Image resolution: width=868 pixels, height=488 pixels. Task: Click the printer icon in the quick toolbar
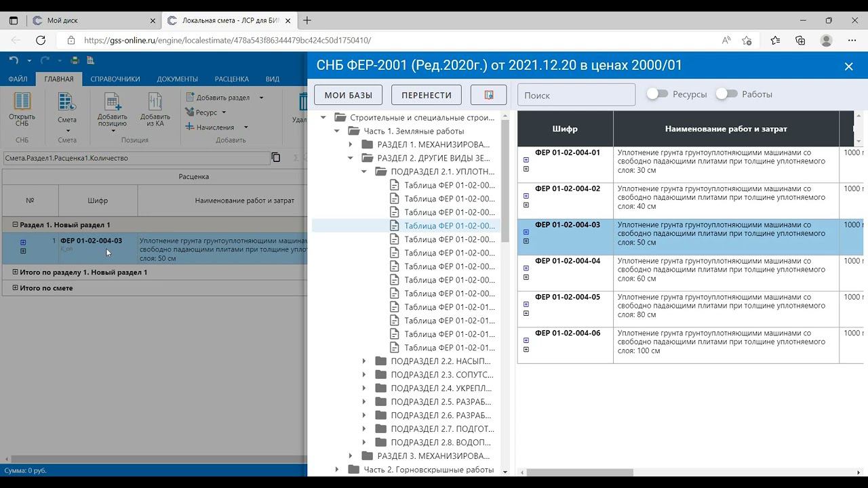click(x=75, y=60)
